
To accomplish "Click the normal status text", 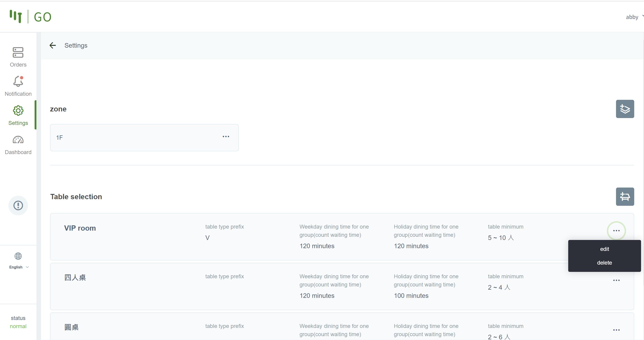I will point(18,326).
